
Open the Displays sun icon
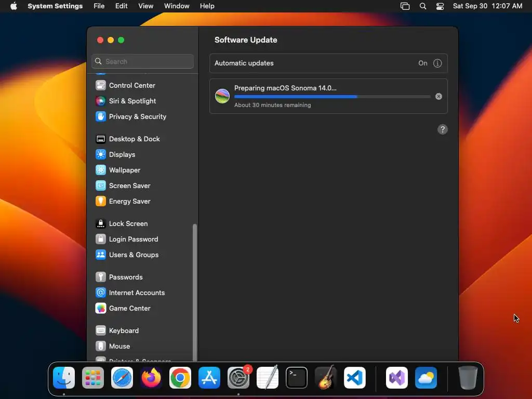(100, 155)
